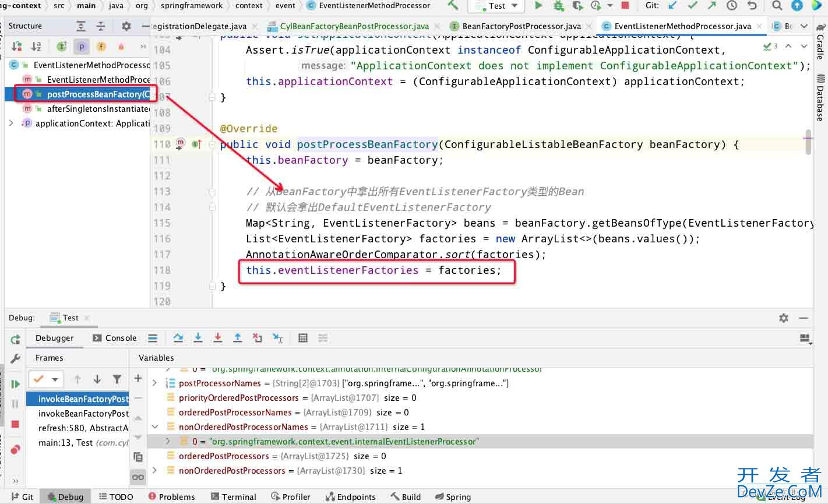Select the Debugger tab
Image resolution: width=828 pixels, height=504 pixels.
pos(55,338)
